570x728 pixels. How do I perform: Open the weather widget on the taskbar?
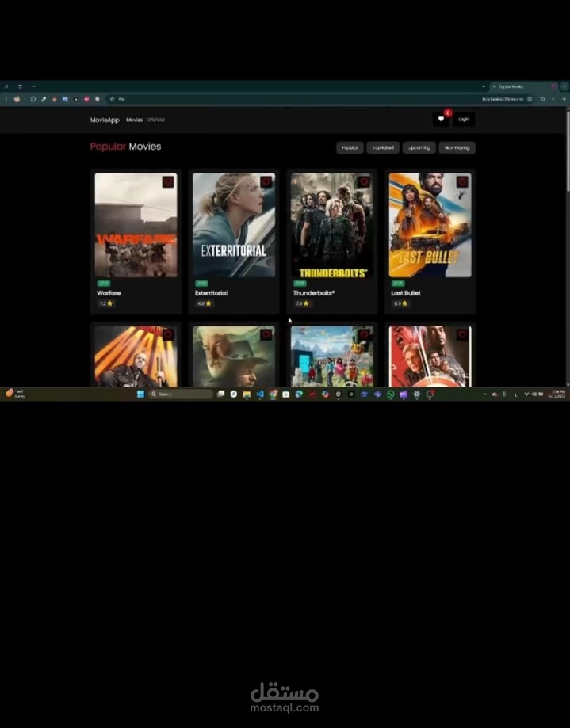click(x=15, y=394)
